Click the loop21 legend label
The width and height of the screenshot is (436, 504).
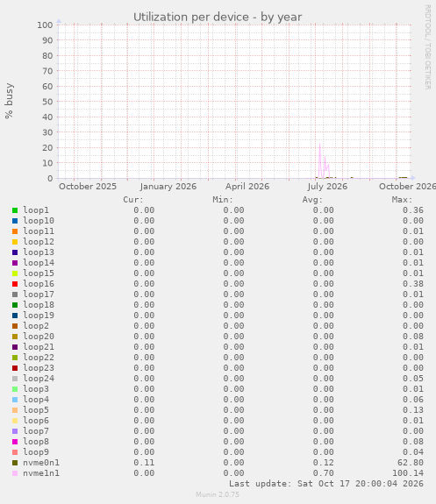coord(39,347)
